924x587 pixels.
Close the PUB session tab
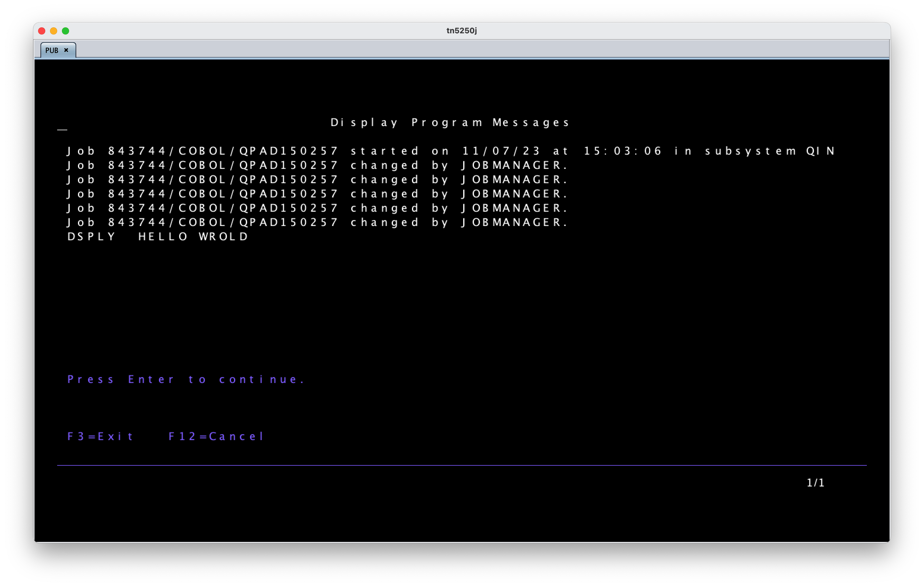(x=66, y=50)
